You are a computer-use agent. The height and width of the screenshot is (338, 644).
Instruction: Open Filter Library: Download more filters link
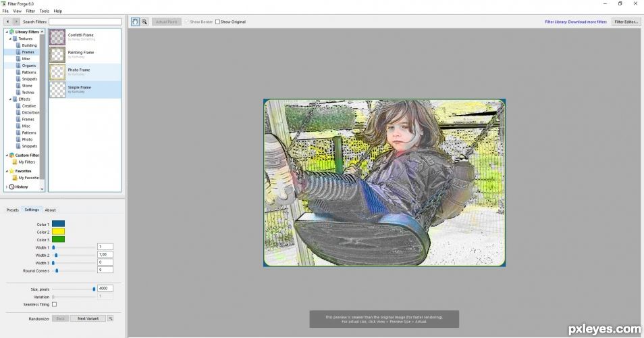coord(576,22)
